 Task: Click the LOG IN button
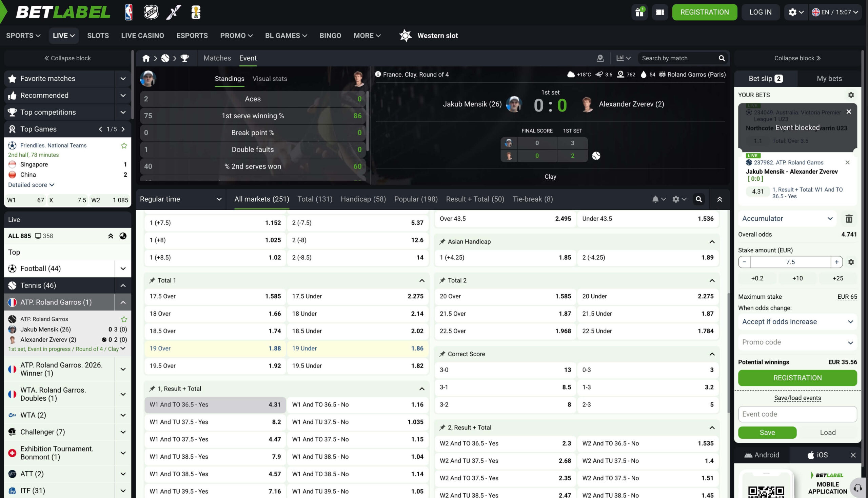(x=761, y=12)
